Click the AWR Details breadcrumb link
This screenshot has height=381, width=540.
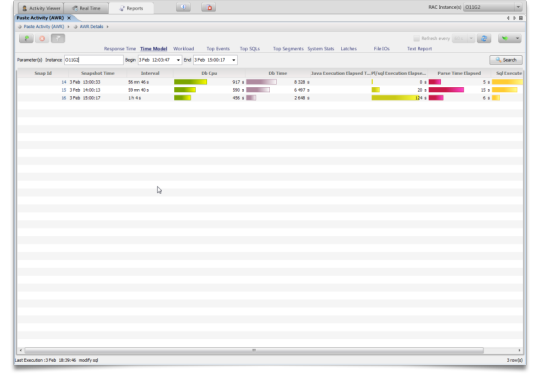(92, 27)
